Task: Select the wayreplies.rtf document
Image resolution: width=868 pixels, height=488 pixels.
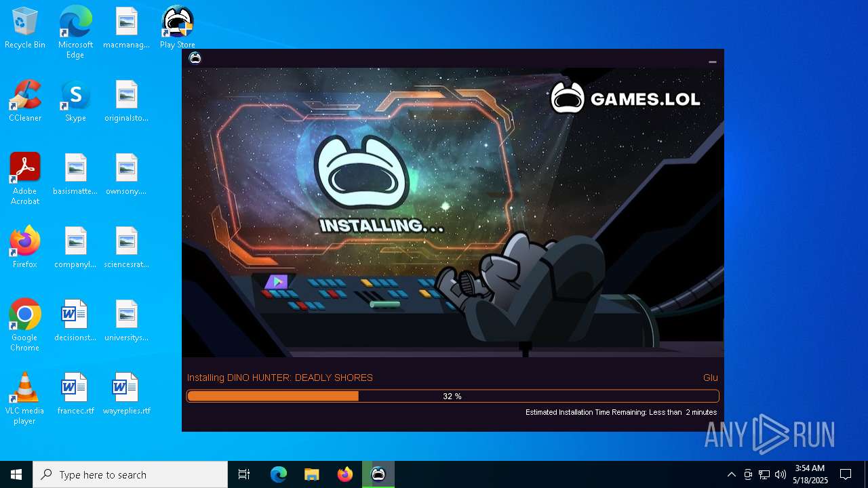Action: pos(126,394)
